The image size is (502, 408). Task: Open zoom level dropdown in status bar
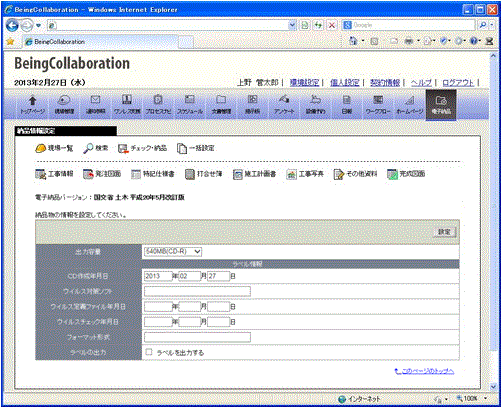coord(485,398)
